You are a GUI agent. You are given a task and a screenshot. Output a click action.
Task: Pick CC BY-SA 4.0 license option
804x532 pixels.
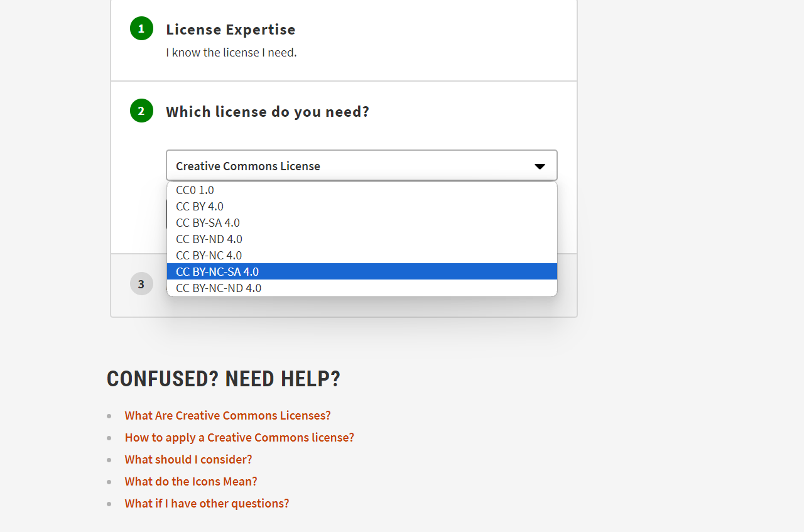[208, 222]
